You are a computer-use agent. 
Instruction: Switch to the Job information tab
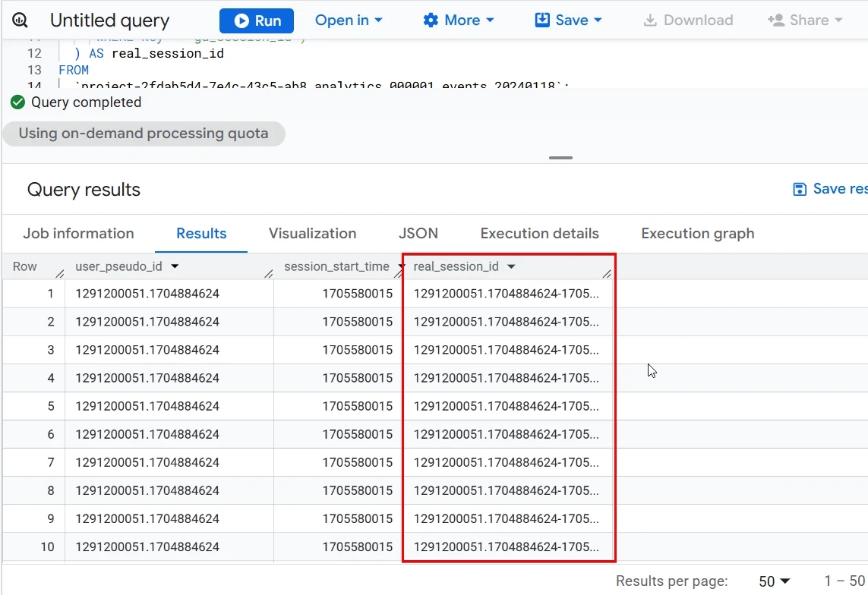pos(79,233)
